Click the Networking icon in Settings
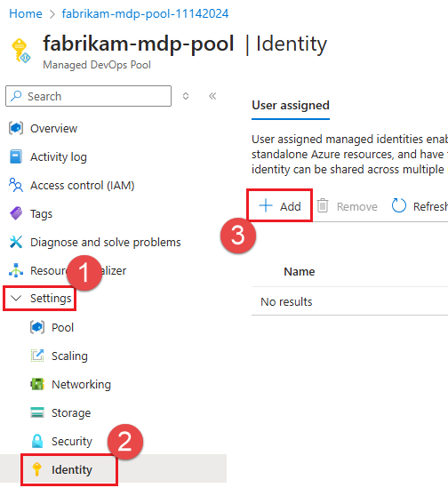 pos(37,384)
